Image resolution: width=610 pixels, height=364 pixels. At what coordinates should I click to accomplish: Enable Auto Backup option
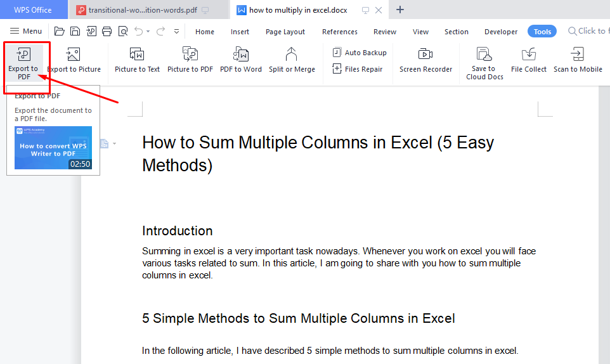click(360, 52)
